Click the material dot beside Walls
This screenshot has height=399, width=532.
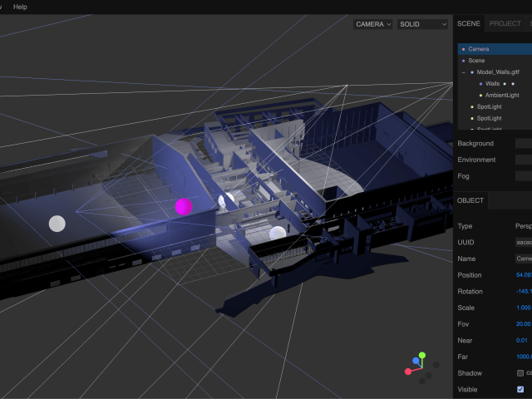click(513, 84)
